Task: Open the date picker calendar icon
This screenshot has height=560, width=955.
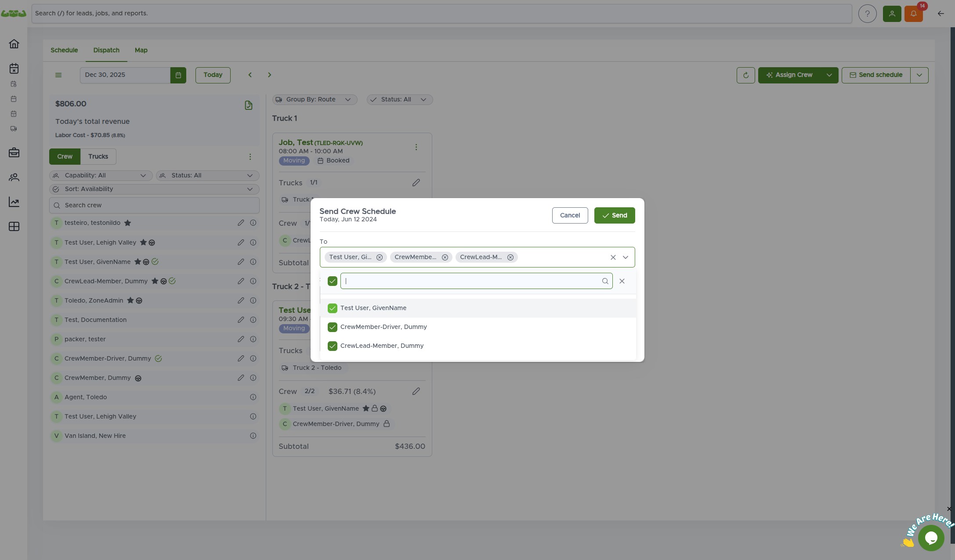Action: [178, 75]
